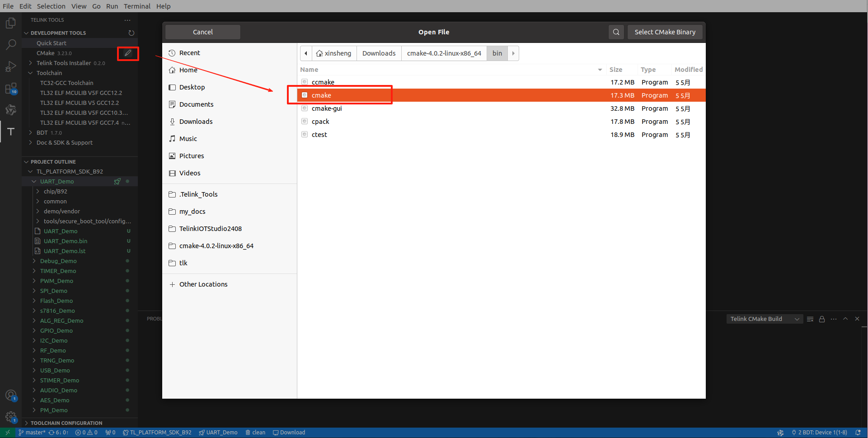Clear the output panel list icon
Viewport: 868px width, 438px height.
[810, 319]
